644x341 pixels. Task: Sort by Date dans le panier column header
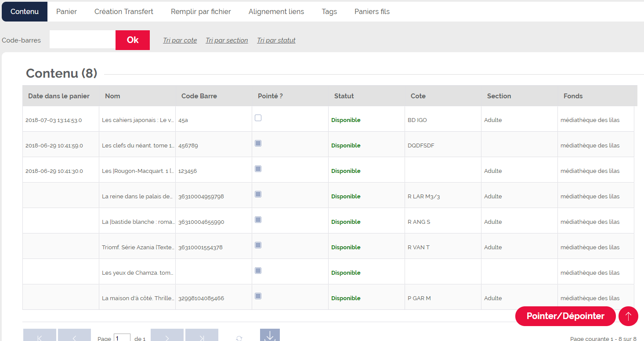(61, 96)
